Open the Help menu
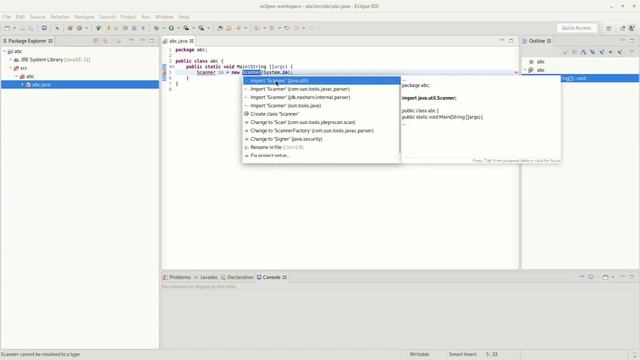This screenshot has height=360, width=640. coord(184,17)
